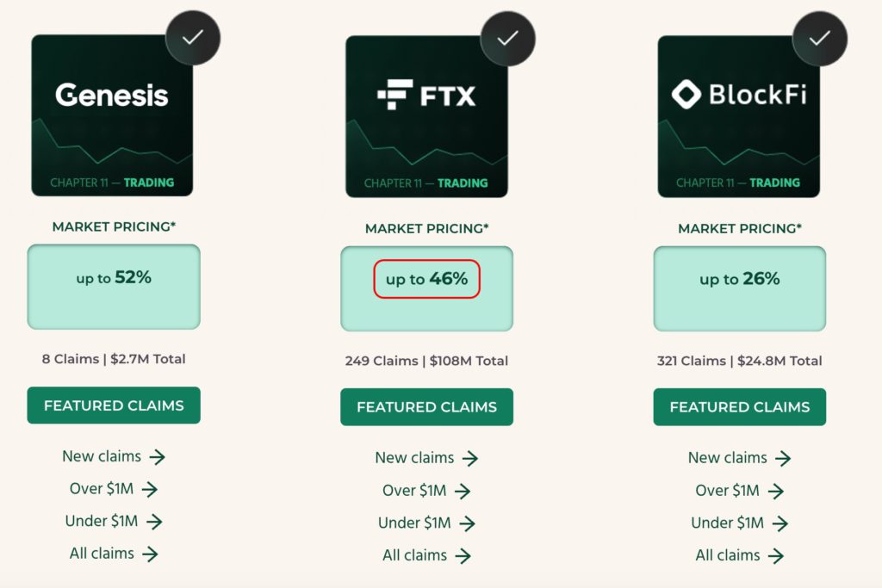This screenshot has width=882, height=588.
Task: Open Featured Claims for Genesis
Action: point(113,405)
